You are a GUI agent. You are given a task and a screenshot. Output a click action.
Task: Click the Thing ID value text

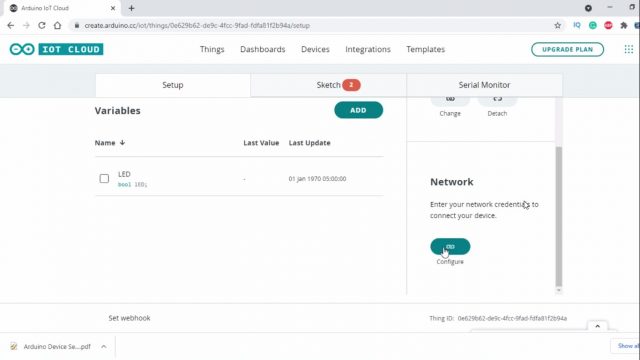[512, 318]
